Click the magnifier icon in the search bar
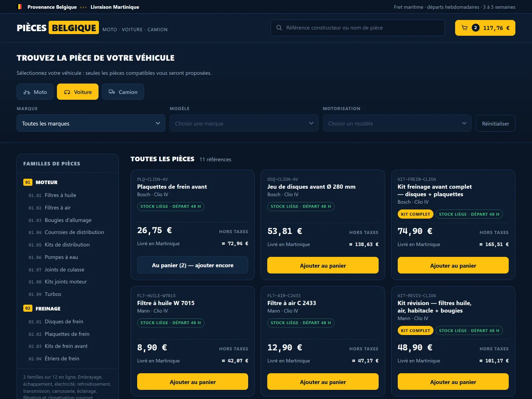The width and height of the screenshot is (532, 399). point(279,28)
